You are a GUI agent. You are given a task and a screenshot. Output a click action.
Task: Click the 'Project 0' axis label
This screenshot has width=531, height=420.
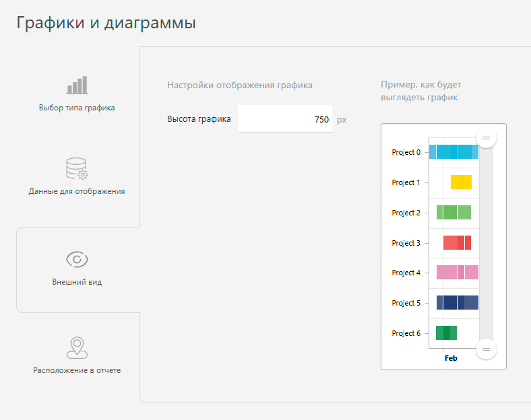click(x=406, y=152)
